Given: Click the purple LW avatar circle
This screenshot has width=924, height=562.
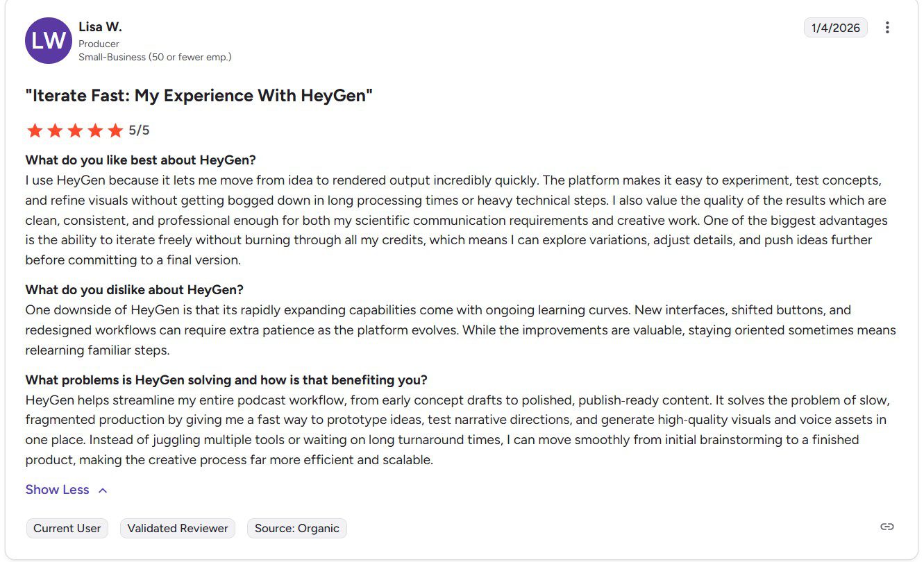Looking at the screenshot, I should point(49,41).
